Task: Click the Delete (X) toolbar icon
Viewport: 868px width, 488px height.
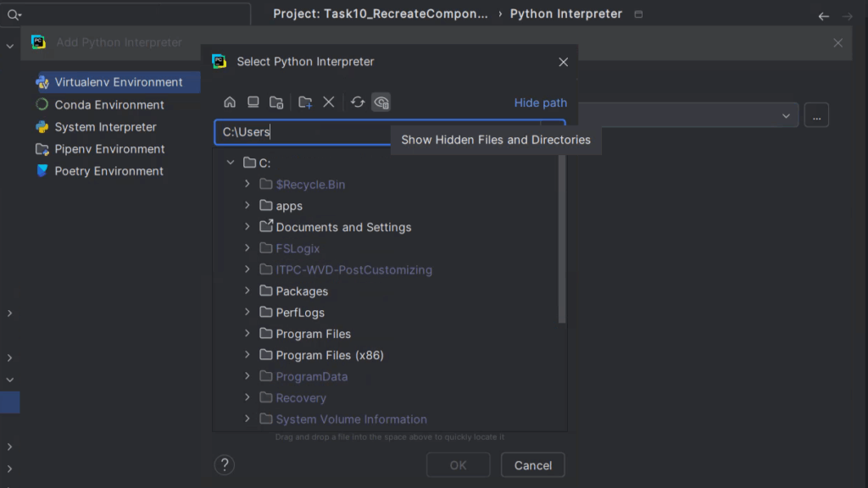Action: point(329,103)
